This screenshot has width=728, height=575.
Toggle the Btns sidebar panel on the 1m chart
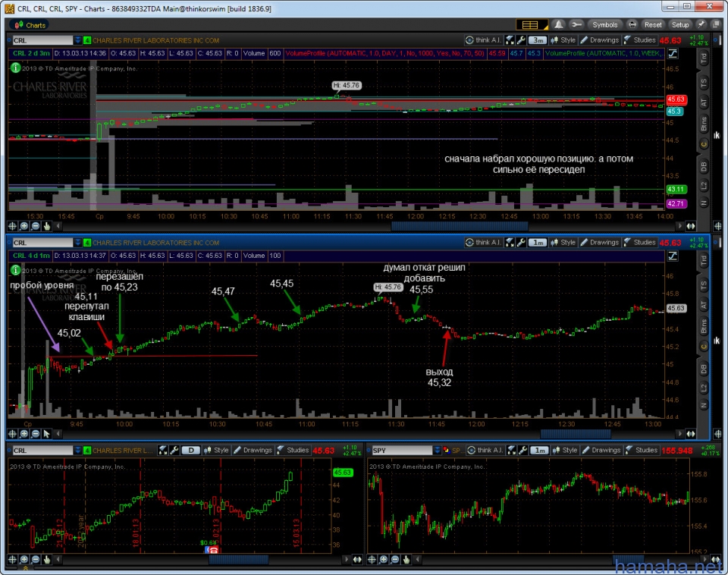(704, 326)
